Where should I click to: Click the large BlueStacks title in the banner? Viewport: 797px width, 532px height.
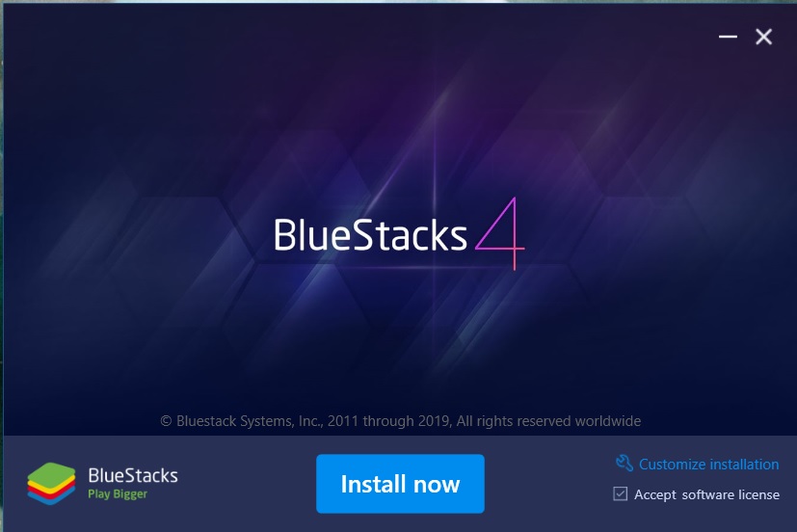click(x=370, y=235)
